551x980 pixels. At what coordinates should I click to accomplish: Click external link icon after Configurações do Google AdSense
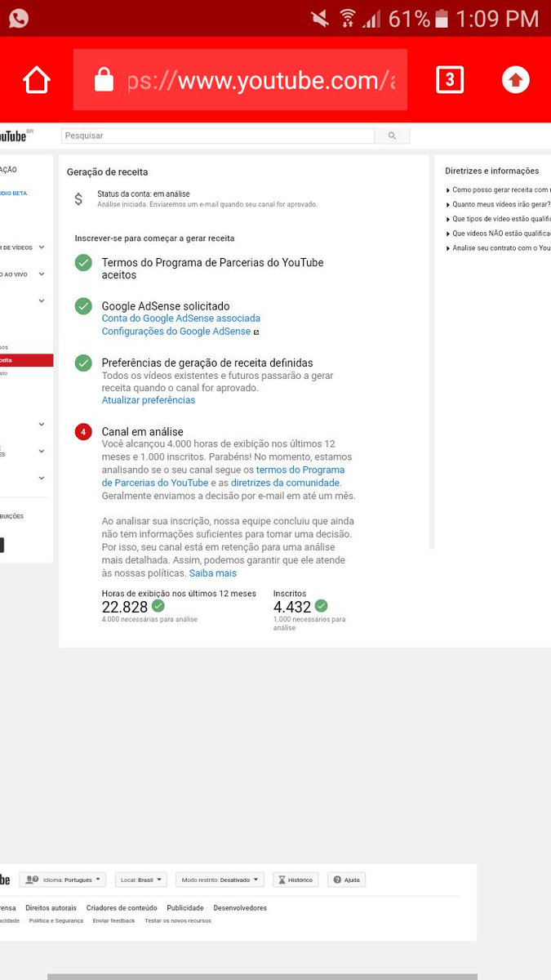pos(256,332)
